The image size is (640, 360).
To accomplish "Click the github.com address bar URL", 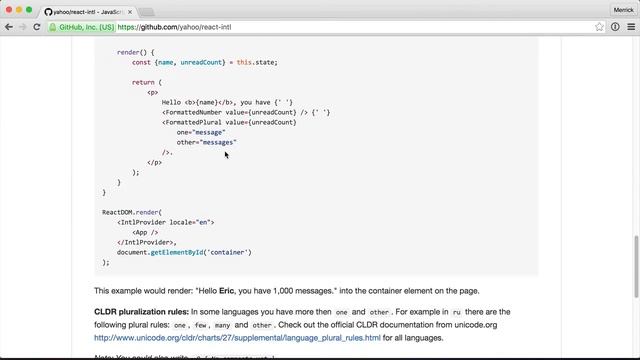I will point(174,27).
